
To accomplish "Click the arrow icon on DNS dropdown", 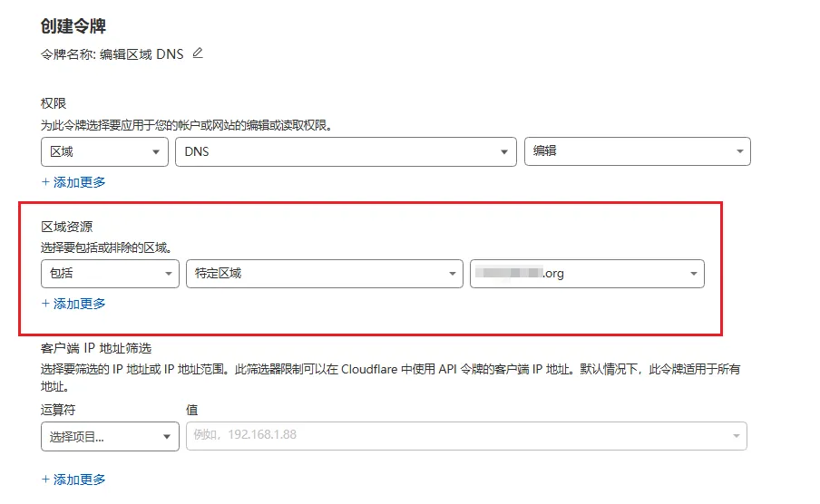I will point(504,152).
